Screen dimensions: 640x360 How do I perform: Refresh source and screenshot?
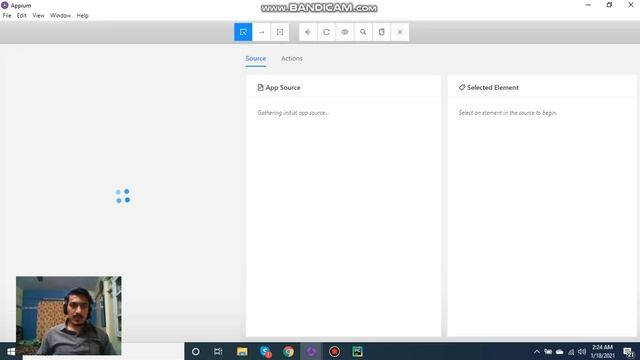[327, 32]
